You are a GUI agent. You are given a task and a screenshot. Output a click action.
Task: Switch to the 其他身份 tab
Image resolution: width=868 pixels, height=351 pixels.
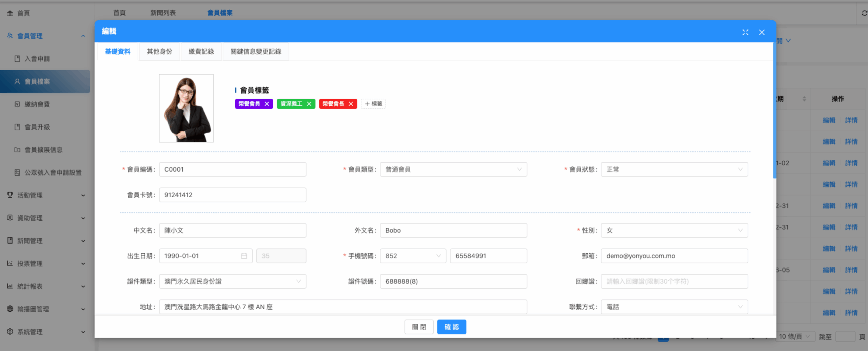pos(159,52)
